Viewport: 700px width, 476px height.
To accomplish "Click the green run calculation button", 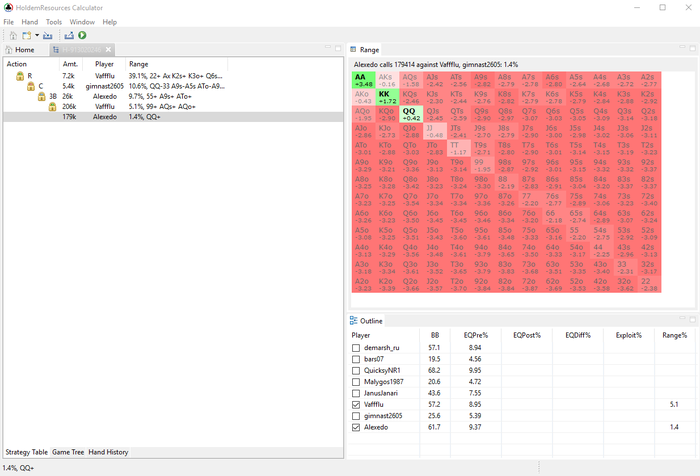I will [82, 35].
